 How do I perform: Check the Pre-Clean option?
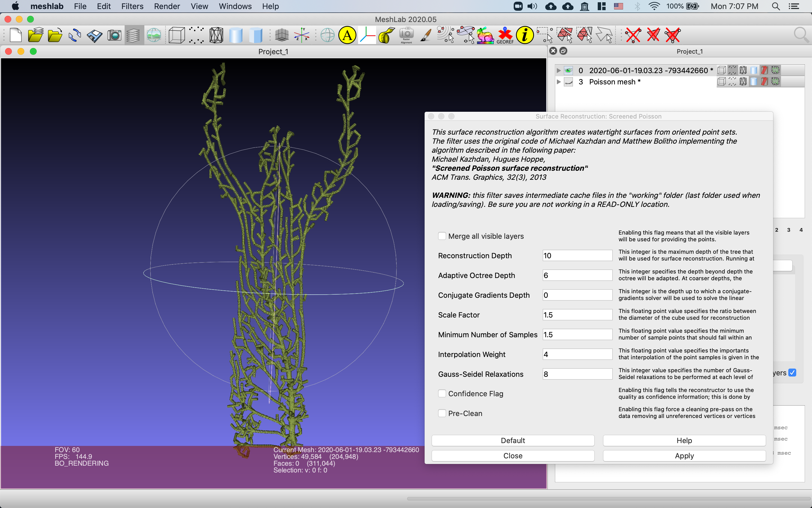[x=442, y=413]
